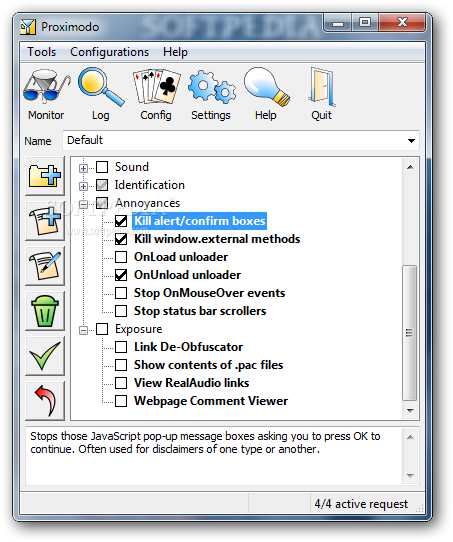
Task: Click the add new filter note icon
Action: (x=45, y=221)
